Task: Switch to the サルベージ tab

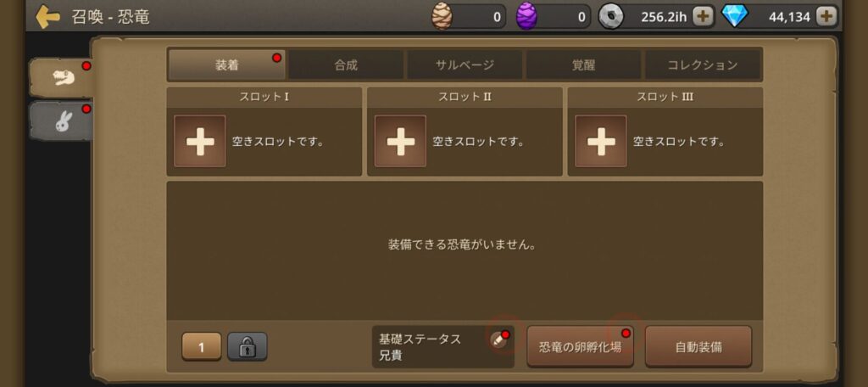Action: 465,64
